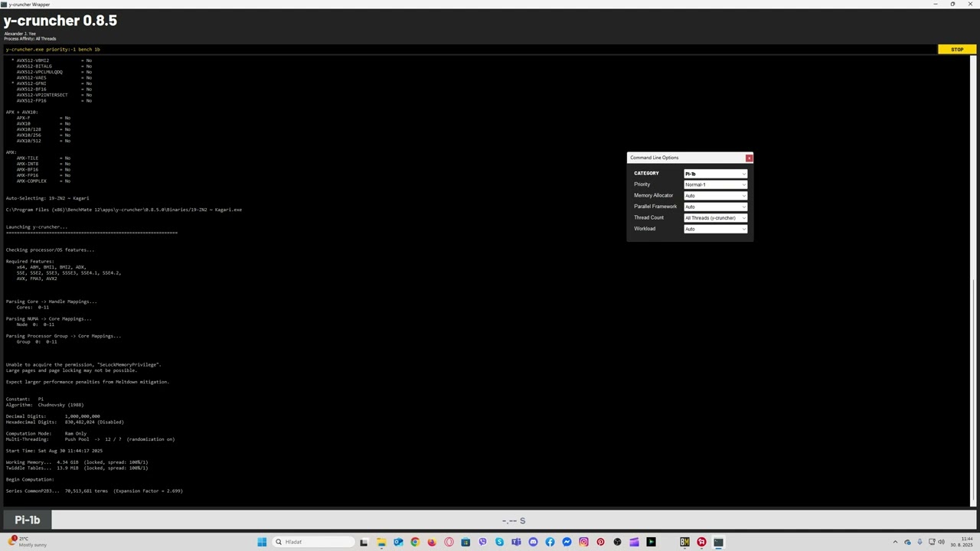Screen dimensions: 980x551
Task: Click the Auto-Selecting 19-ZN2 ~ Kagari line
Action: point(47,198)
